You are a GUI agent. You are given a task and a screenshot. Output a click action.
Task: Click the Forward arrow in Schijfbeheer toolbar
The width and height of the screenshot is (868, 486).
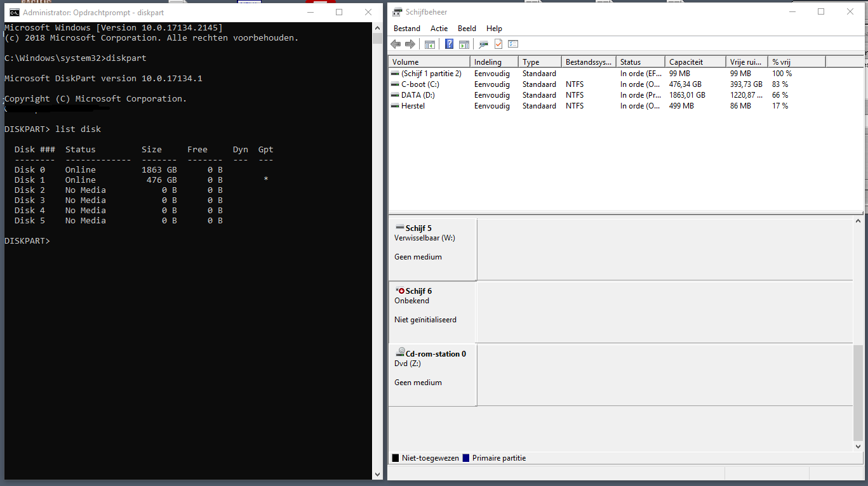tap(410, 44)
